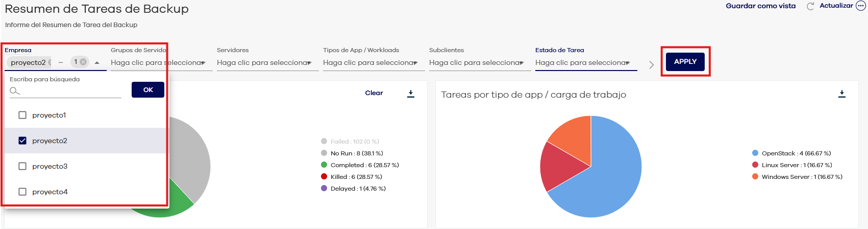Toggle the Failed legend entry
This screenshot has height=229, width=868.
[350, 142]
